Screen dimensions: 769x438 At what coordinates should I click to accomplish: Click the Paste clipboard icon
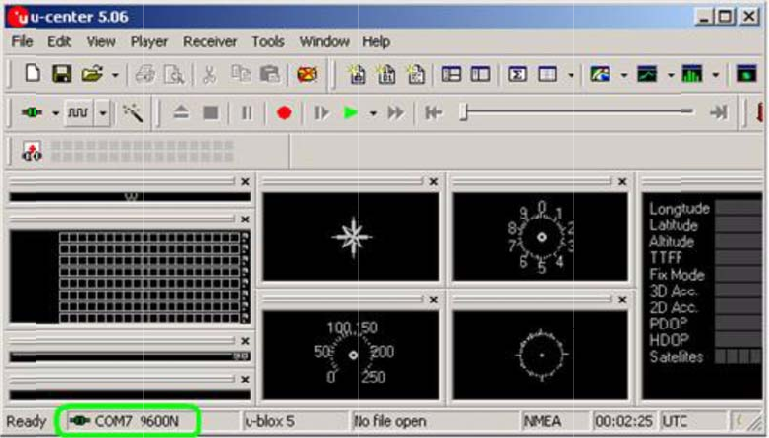(x=269, y=74)
